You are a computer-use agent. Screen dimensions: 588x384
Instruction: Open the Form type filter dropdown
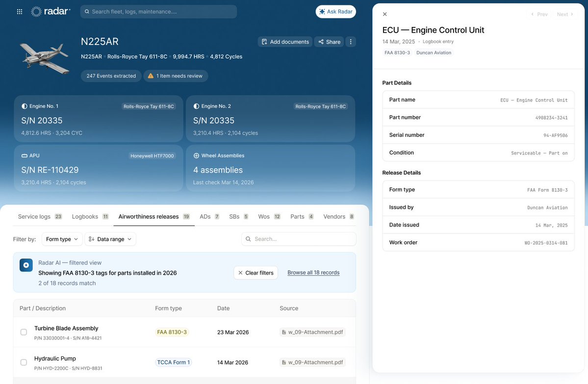pos(62,239)
